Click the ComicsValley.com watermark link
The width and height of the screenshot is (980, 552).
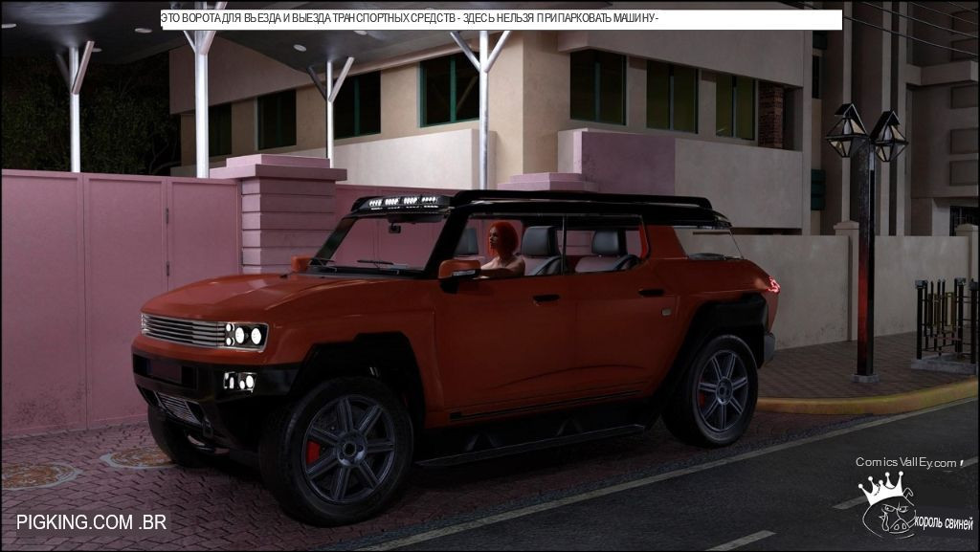coord(905,463)
